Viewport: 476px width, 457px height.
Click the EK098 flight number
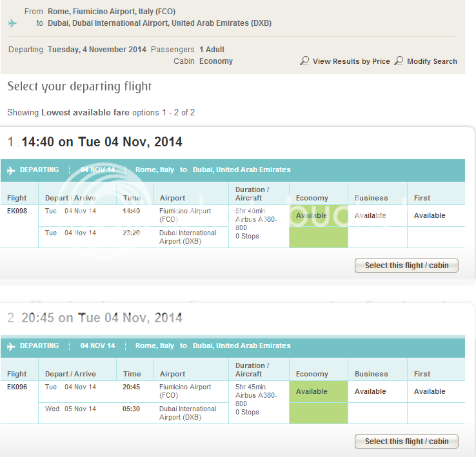17,211
